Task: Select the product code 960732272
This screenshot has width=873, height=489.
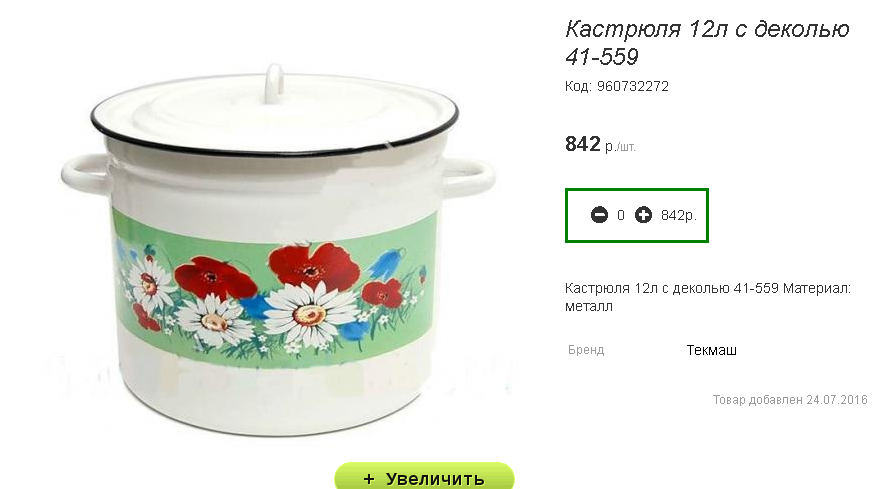Action: point(632,86)
